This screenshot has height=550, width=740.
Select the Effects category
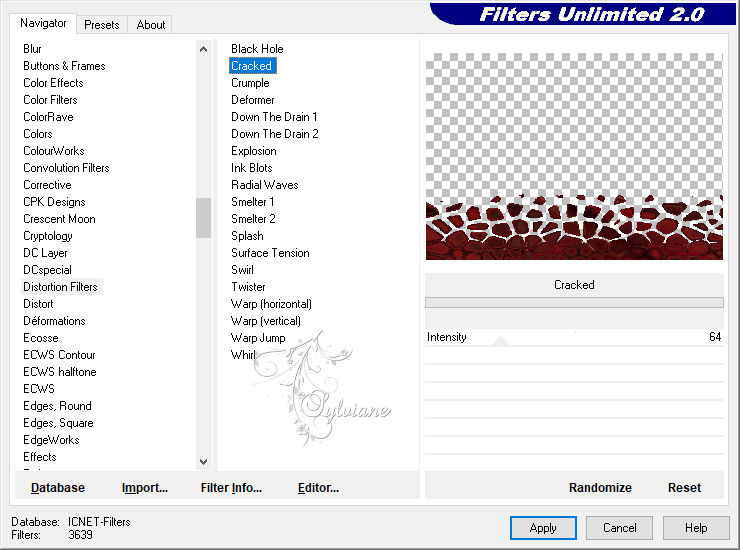40,457
